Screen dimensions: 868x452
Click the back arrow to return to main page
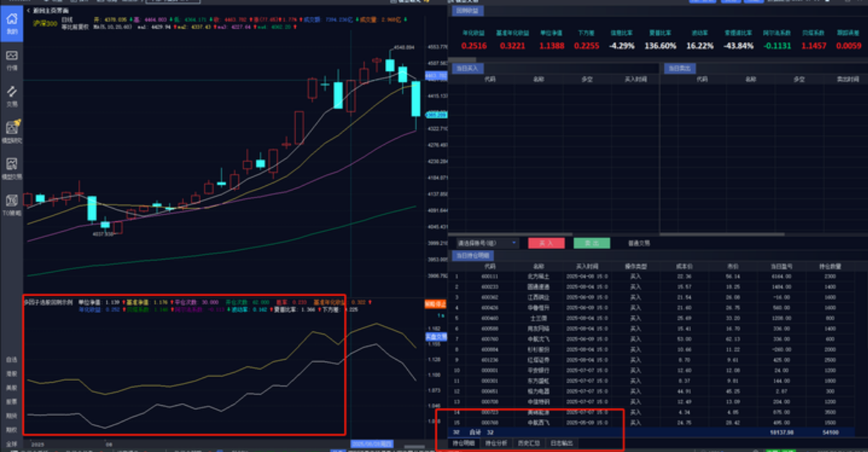[28, 11]
